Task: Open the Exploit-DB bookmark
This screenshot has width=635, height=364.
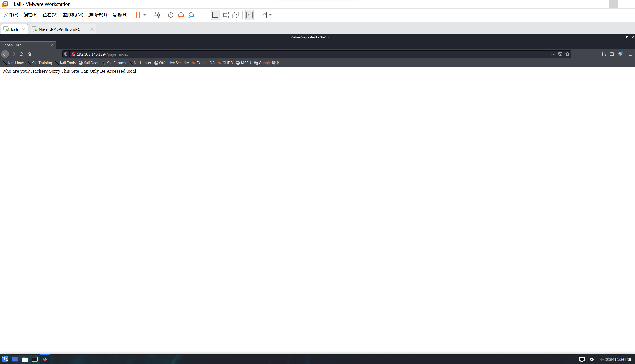Action: [x=205, y=63]
